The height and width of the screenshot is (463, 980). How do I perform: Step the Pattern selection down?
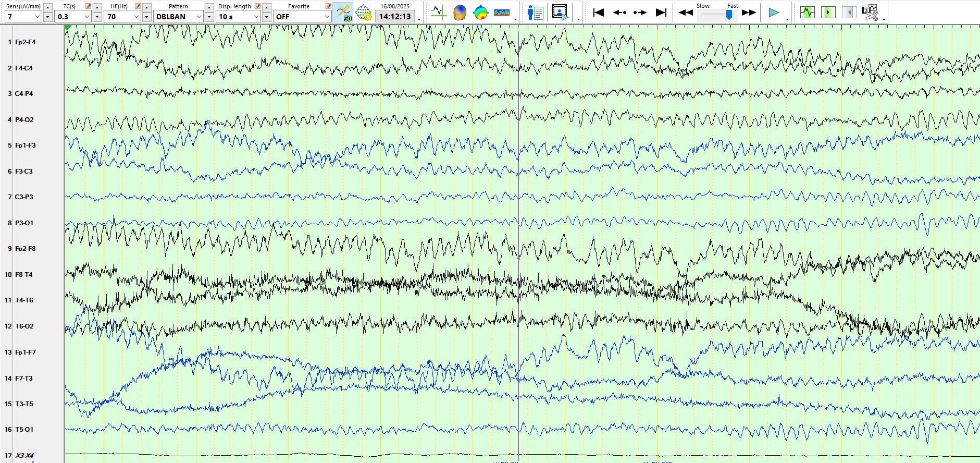point(209,17)
